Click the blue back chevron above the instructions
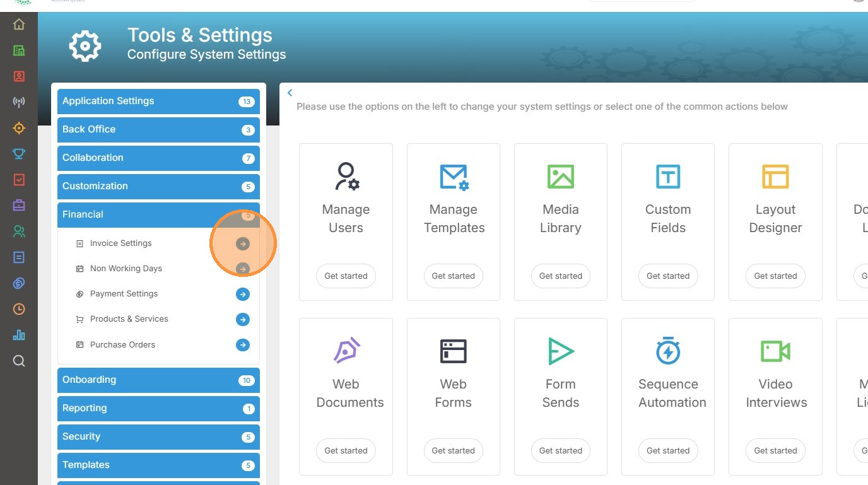868x485 pixels. point(290,93)
